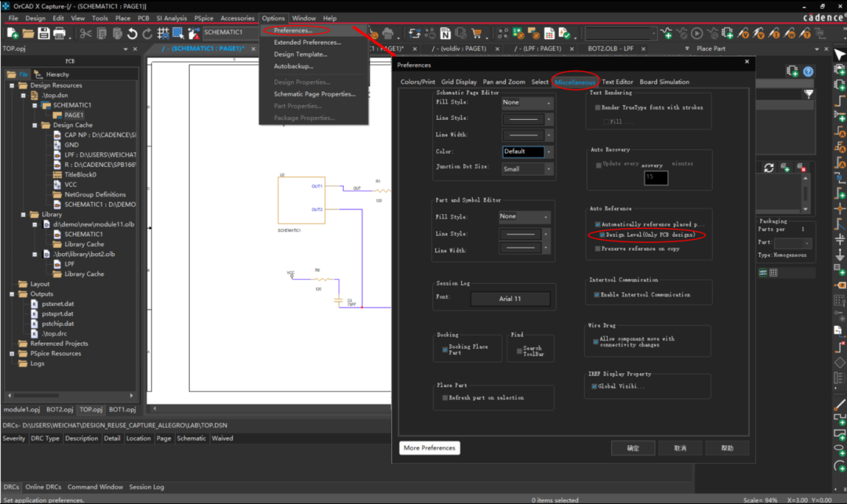Viewport: 847px width, 504px height.
Task: Click the Save document toolbar icon
Action: pyautogui.click(x=44, y=33)
